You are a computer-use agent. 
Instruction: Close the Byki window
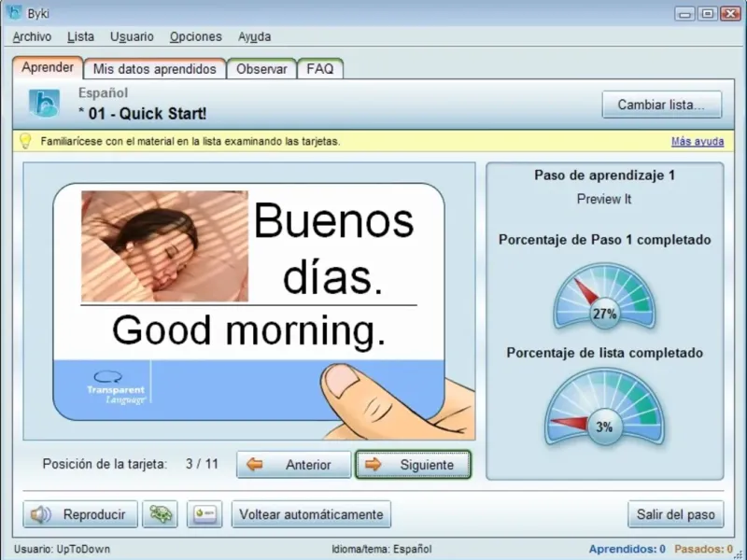point(730,13)
